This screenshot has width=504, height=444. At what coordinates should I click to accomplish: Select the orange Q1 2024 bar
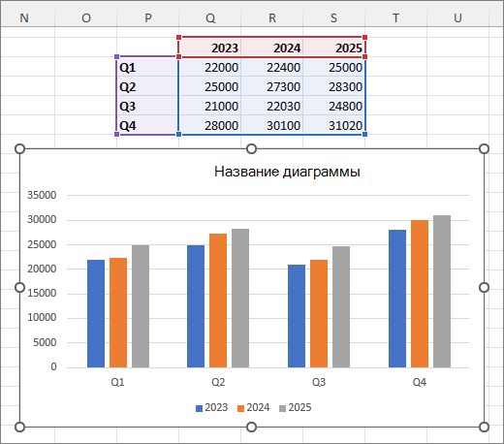[x=118, y=312]
